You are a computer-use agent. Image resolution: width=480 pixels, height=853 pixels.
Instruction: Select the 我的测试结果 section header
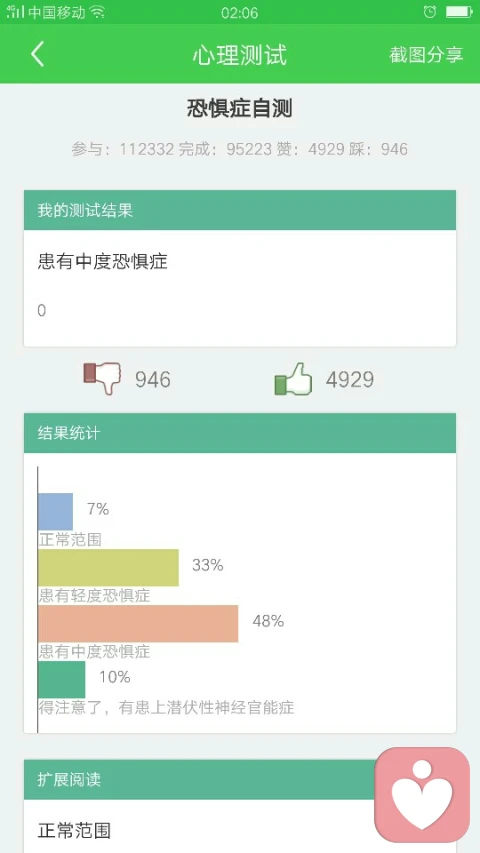click(x=239, y=210)
